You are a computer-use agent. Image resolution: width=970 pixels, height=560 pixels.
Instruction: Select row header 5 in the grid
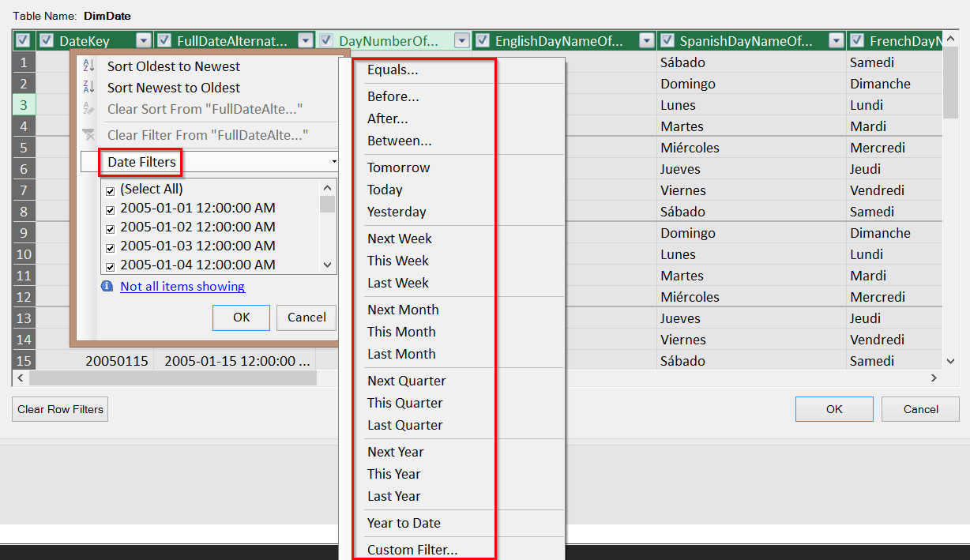point(23,148)
